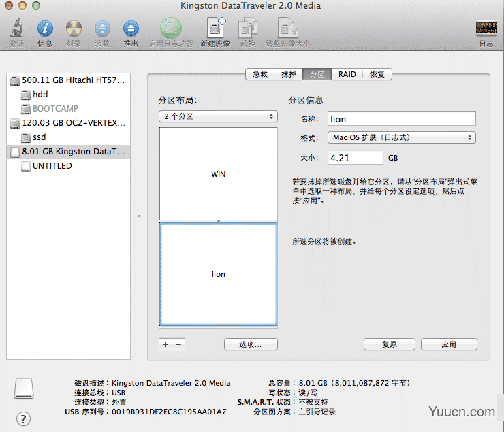Create a New Image (新建映像)
504x432 pixels.
tap(215, 29)
